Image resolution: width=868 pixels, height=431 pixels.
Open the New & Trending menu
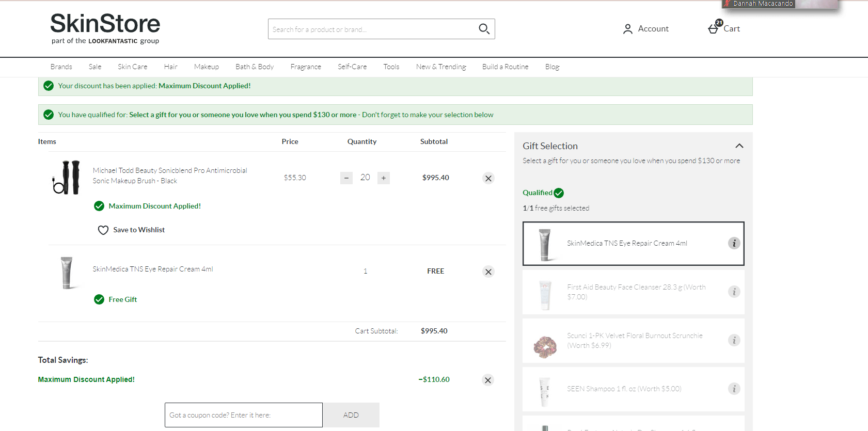(x=441, y=67)
